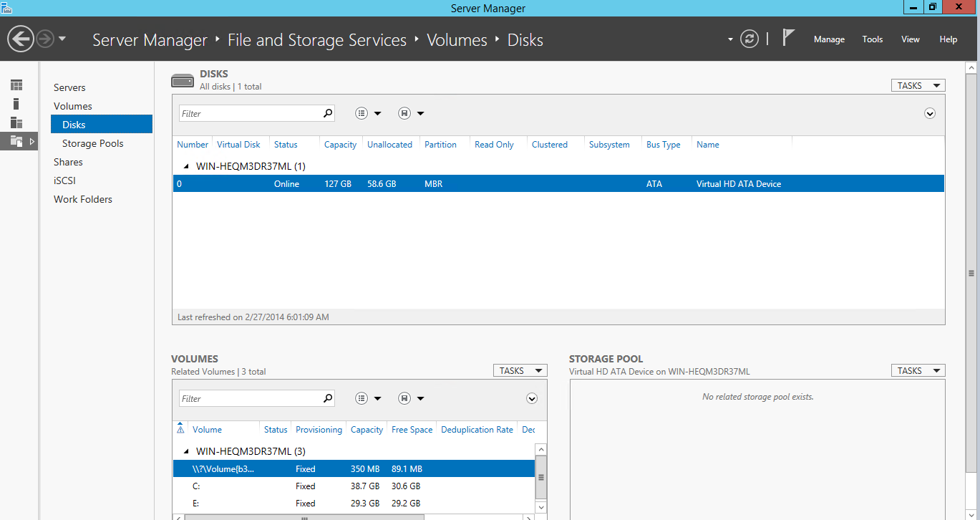
Task: Open Volumes saved queries dropdown
Action: [411, 398]
